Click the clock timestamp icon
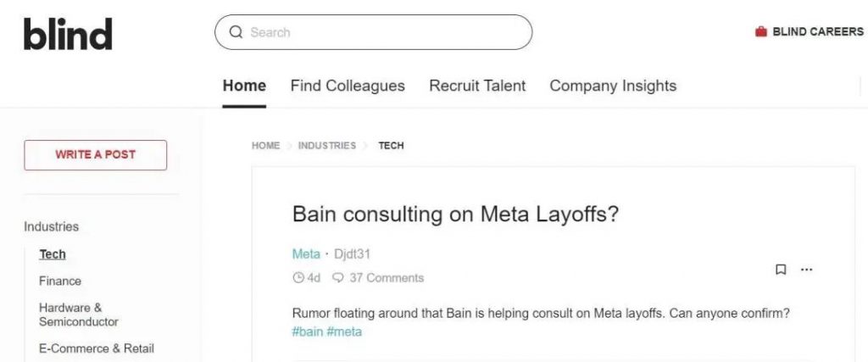This screenshot has width=868, height=362. pyautogui.click(x=298, y=277)
